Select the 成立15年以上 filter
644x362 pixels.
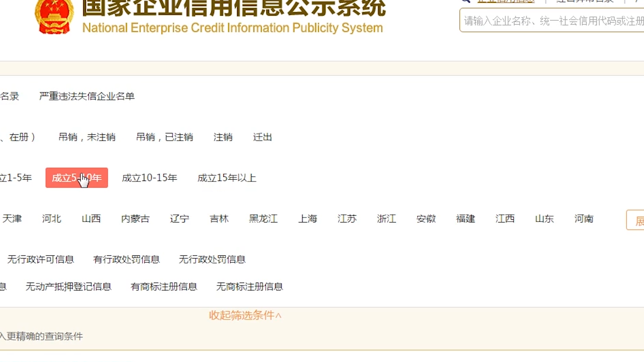226,178
